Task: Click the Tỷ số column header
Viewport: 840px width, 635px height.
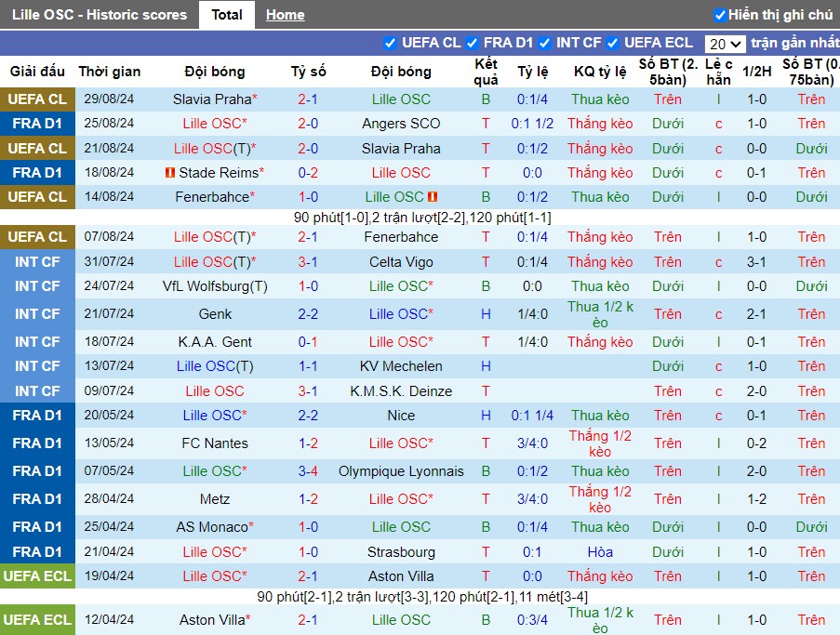Action: [308, 72]
